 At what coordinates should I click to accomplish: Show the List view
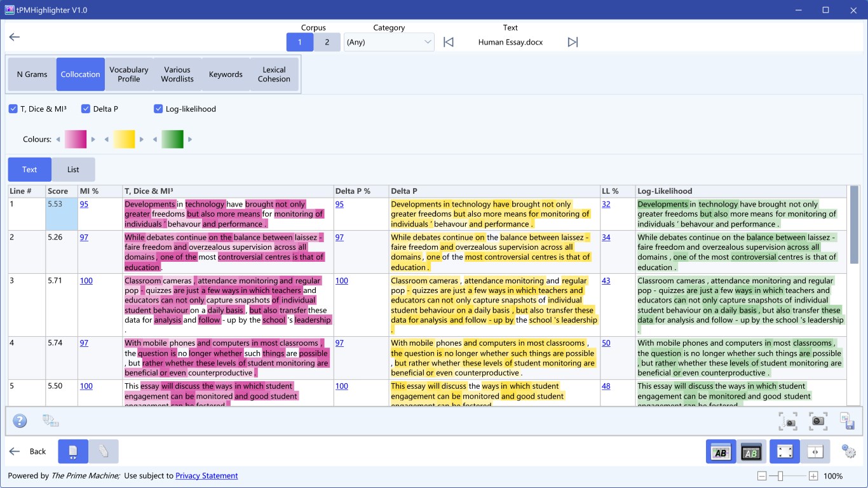coord(73,170)
